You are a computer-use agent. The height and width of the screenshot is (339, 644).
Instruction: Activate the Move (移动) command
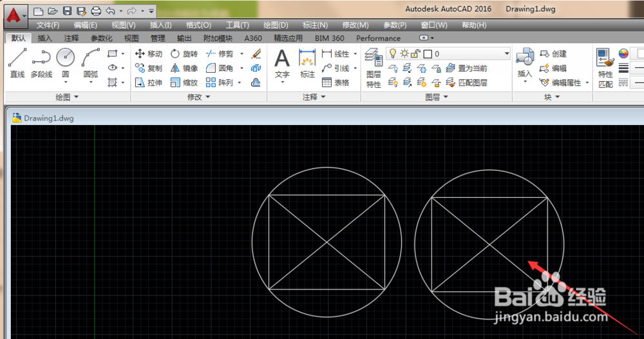tap(149, 54)
